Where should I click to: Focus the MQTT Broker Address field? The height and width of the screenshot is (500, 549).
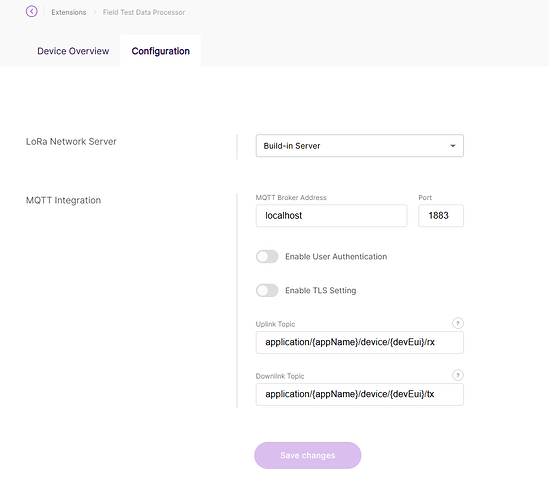[332, 216]
